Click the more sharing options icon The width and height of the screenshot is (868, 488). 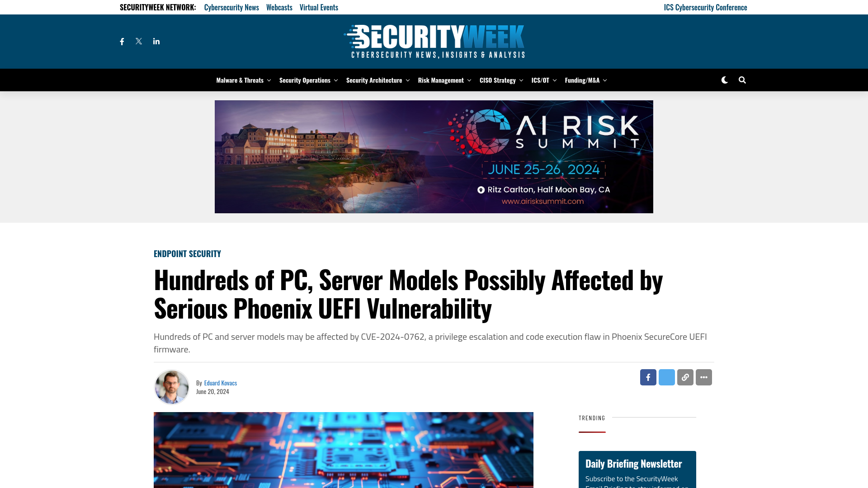pyautogui.click(x=703, y=377)
